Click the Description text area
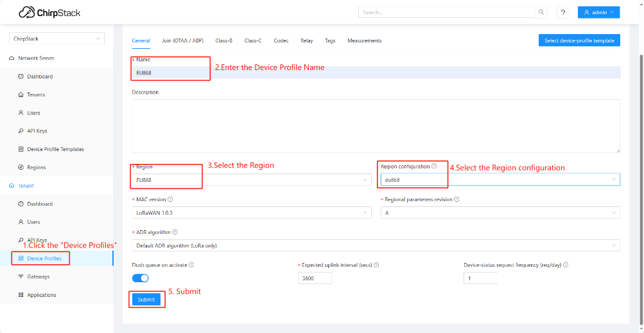The image size is (644, 333). pyautogui.click(x=376, y=126)
